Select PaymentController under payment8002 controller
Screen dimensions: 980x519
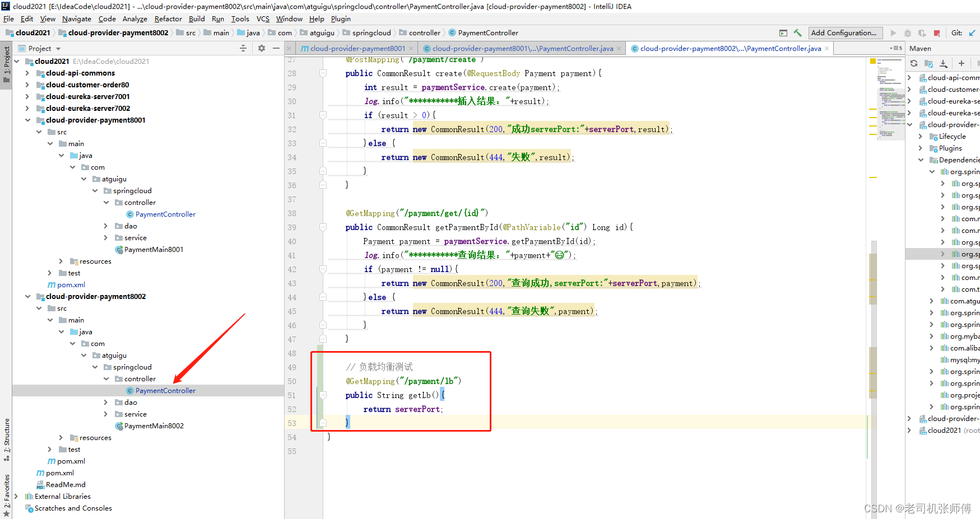(165, 391)
